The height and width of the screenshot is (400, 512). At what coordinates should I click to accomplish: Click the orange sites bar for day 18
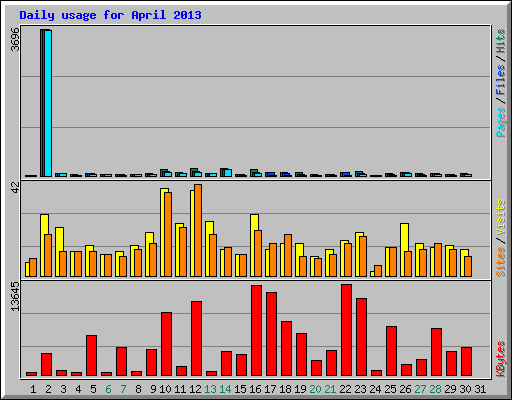tap(288, 255)
